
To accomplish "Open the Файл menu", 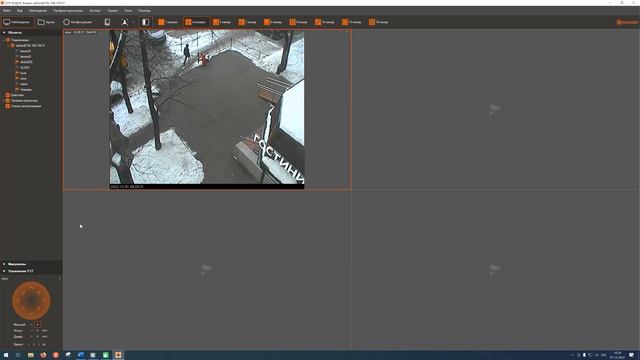I will (x=7, y=10).
